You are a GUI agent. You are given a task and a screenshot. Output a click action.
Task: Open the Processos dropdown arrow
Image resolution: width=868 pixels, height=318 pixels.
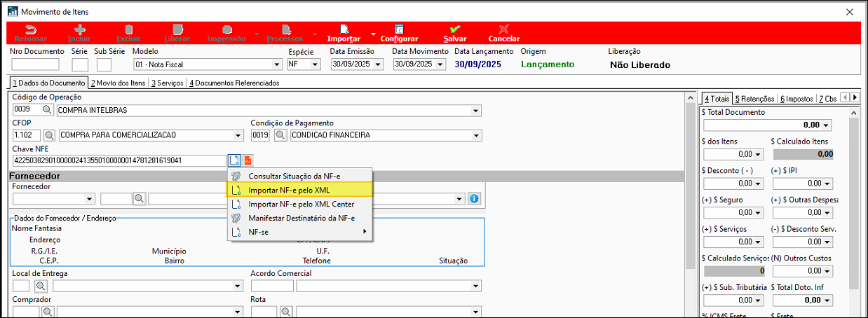point(314,33)
